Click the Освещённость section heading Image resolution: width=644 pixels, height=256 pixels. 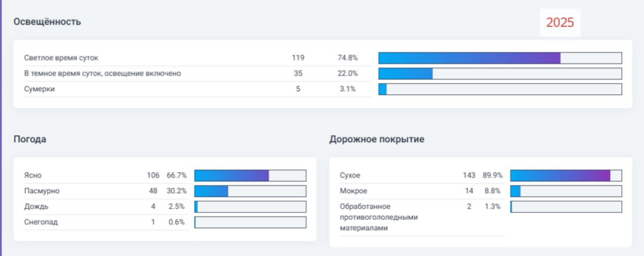(47, 22)
